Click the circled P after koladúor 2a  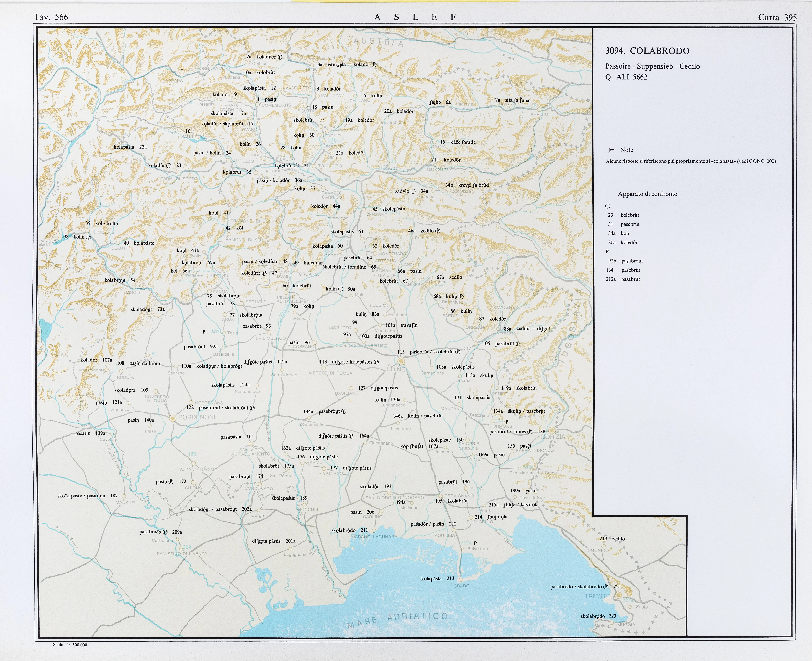coord(280,57)
